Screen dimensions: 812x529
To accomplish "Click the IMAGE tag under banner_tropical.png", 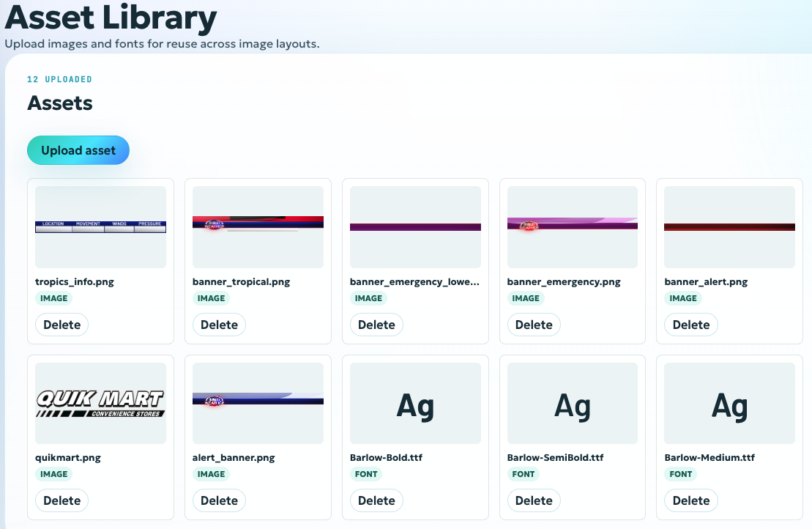I will click(x=212, y=298).
